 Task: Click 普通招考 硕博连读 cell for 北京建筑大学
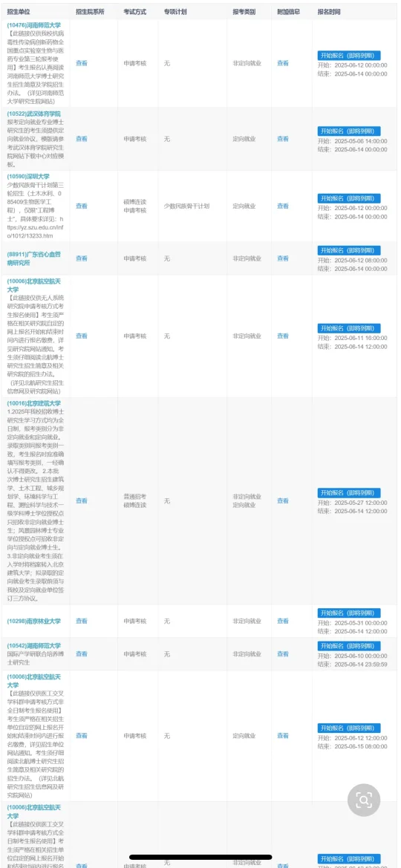(134, 501)
